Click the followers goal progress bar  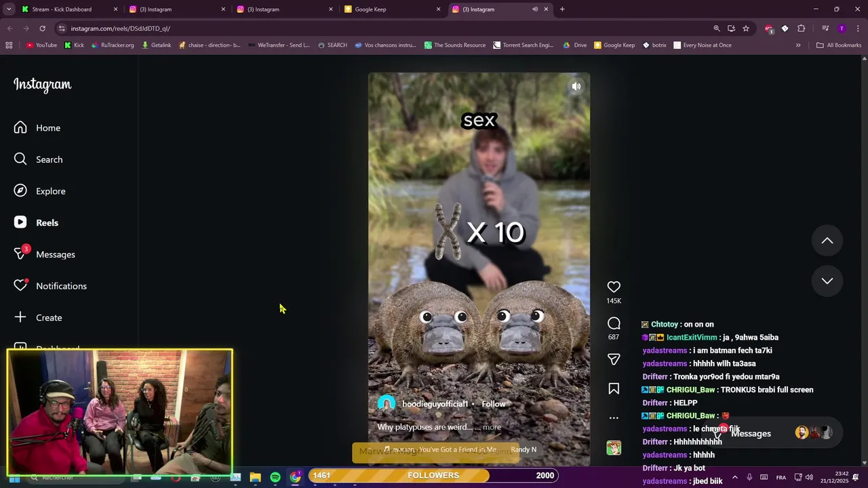point(433,475)
